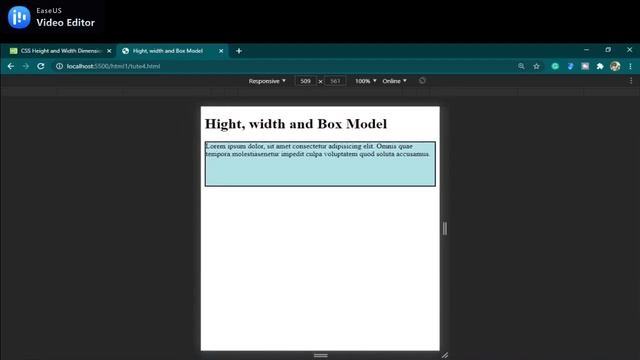
Task: Open the zoom magnifier icon in address bar
Action: [521, 66]
